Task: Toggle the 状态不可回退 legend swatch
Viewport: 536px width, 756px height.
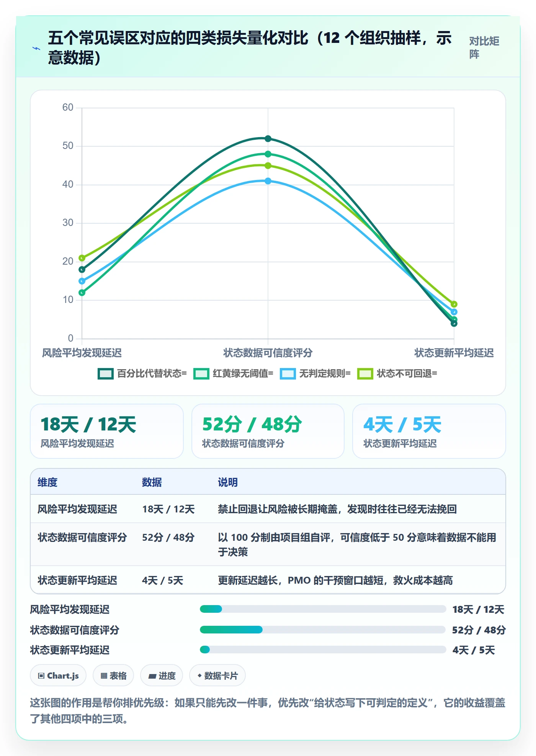Action: coord(365,373)
